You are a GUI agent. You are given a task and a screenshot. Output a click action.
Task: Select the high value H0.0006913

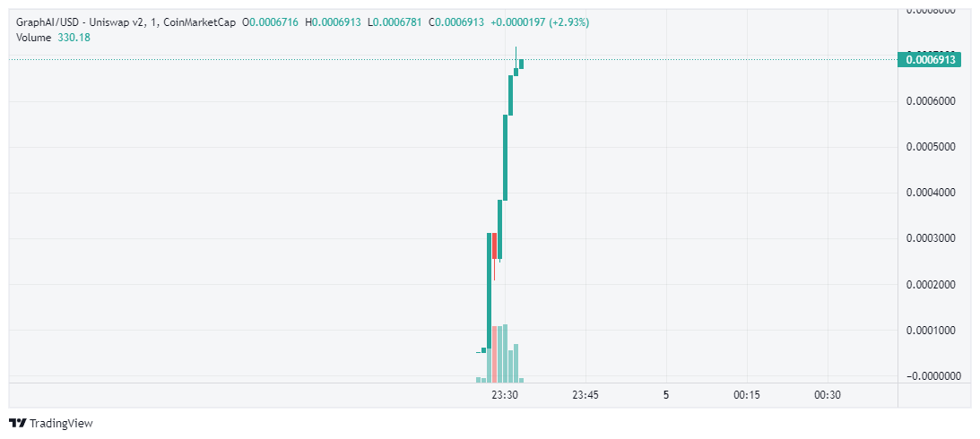pyautogui.click(x=333, y=22)
